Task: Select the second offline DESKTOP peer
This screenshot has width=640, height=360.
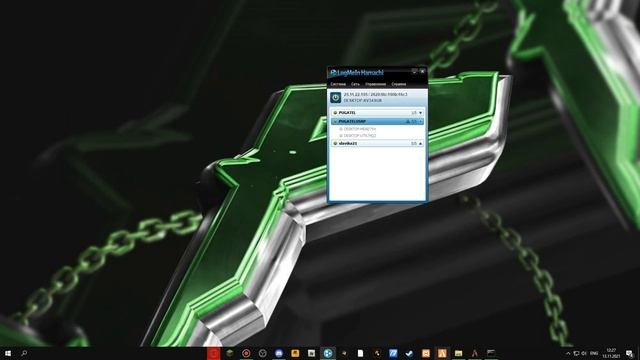Action: pos(357,136)
